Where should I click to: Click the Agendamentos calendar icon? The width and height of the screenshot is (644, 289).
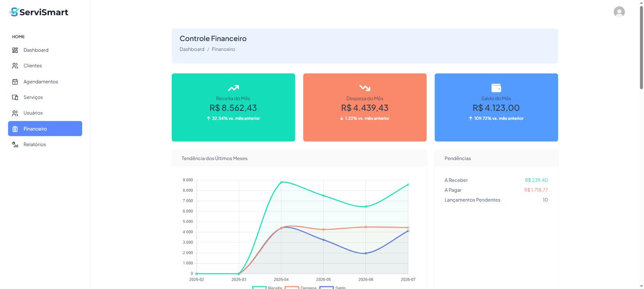pyautogui.click(x=15, y=82)
